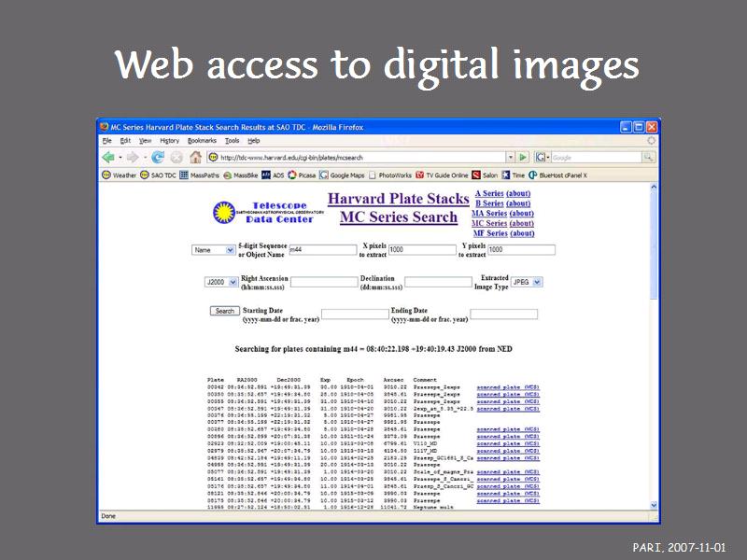This screenshot has width=747, height=560.
Task: Follow the MC Series Search heading link
Action: coord(399,217)
